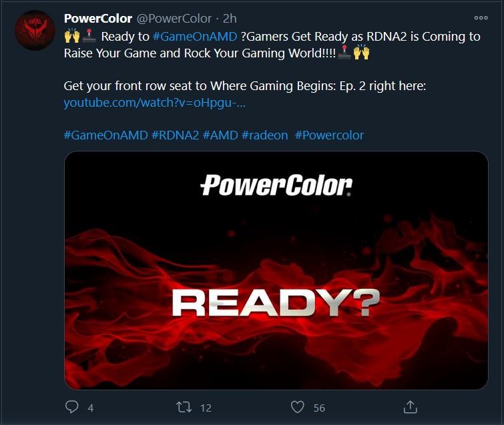Open the tweet via the 2h timestamp

[x=230, y=19]
